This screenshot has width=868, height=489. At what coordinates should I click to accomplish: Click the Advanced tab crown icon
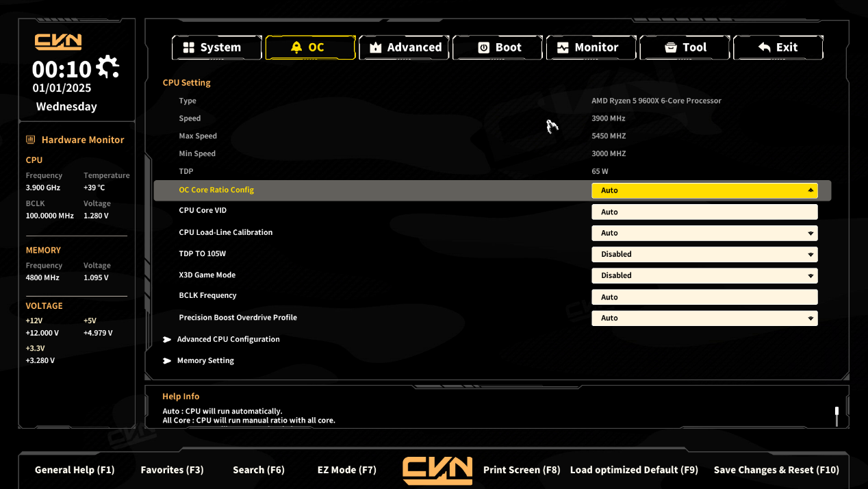click(x=375, y=47)
